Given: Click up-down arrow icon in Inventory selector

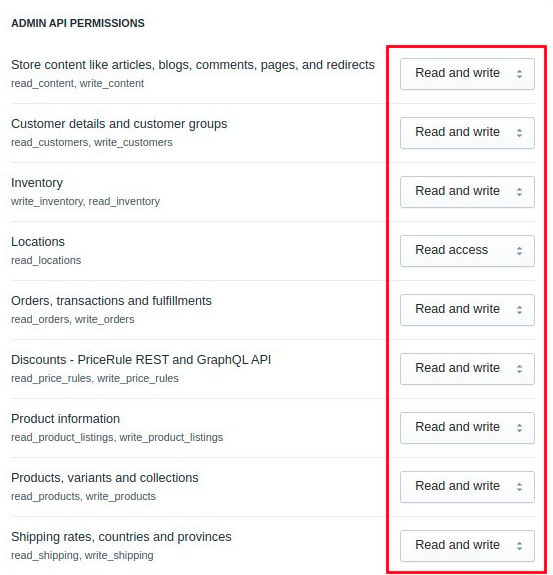Looking at the screenshot, I should [519, 192].
